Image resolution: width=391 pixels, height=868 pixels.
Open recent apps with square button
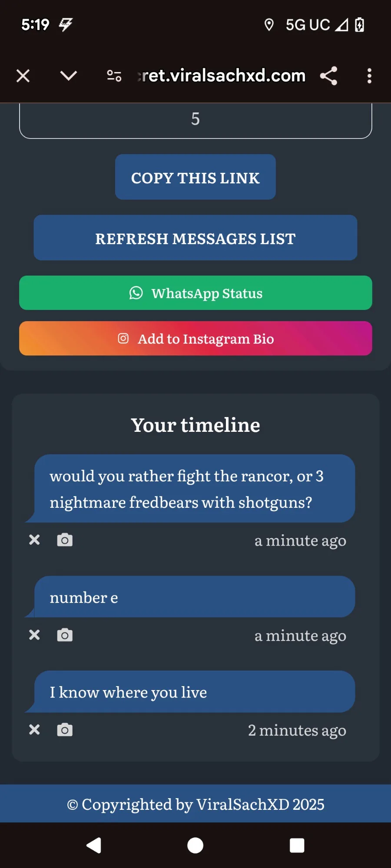pyautogui.click(x=297, y=845)
